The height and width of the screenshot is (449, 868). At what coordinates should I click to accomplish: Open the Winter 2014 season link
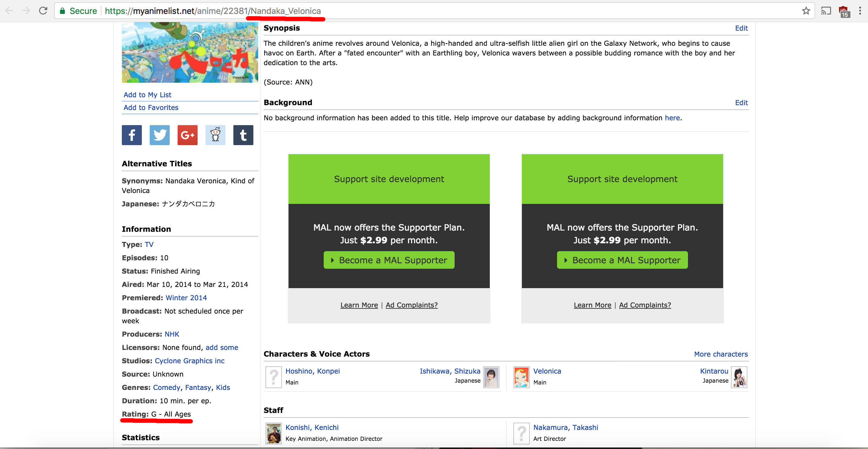[x=186, y=298]
